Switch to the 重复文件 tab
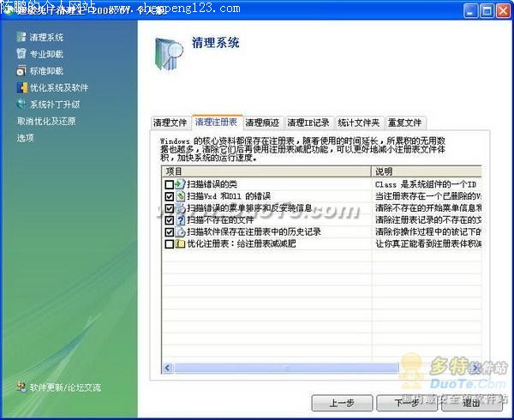The width and height of the screenshot is (514, 420). click(404, 123)
